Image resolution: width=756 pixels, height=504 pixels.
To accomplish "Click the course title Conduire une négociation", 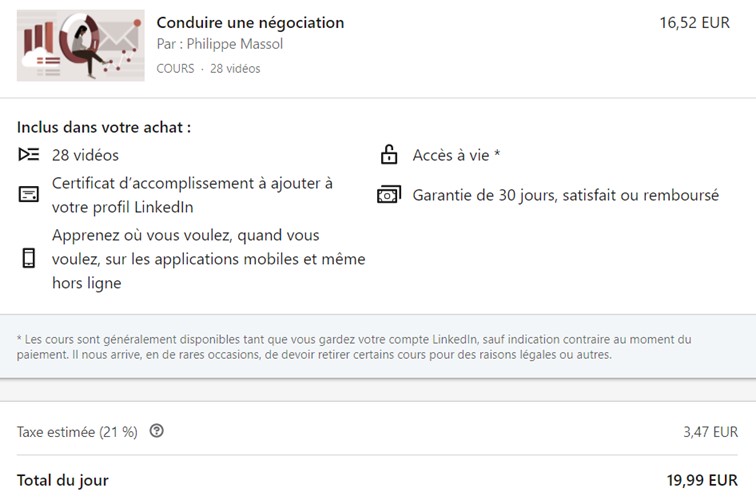I will tap(250, 22).
